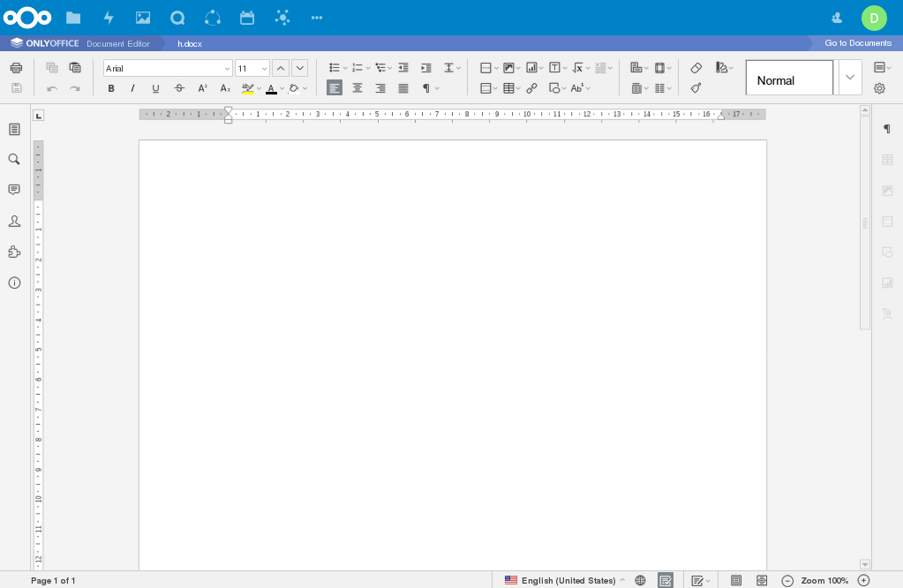Toggle subscript formatting
This screenshot has height=588, width=903.
(x=225, y=88)
